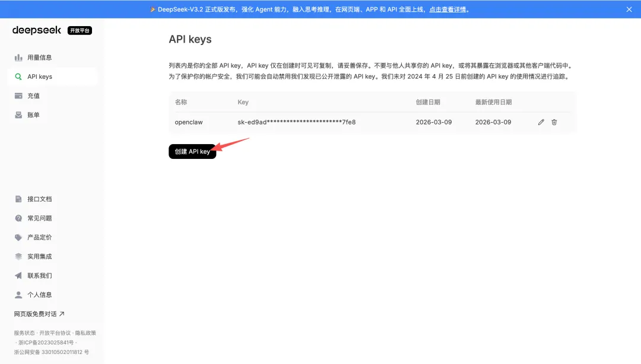Screen dimensions: 641x364
Task: Click the usage bar chart icon
Action: [x=18, y=58]
